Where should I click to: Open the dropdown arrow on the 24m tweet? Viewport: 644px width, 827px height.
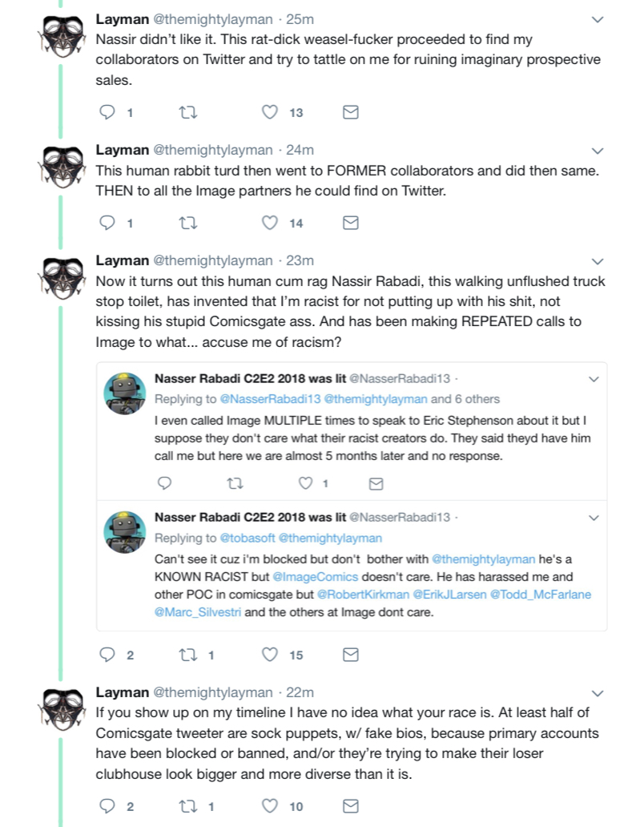click(597, 151)
